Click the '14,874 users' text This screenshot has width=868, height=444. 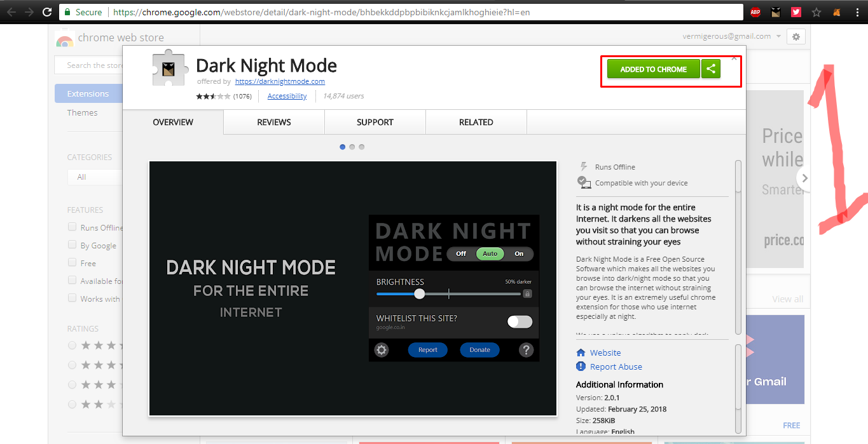[x=343, y=96]
